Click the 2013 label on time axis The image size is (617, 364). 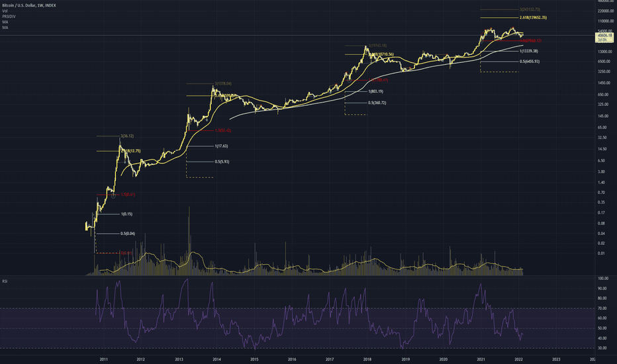(x=179, y=359)
